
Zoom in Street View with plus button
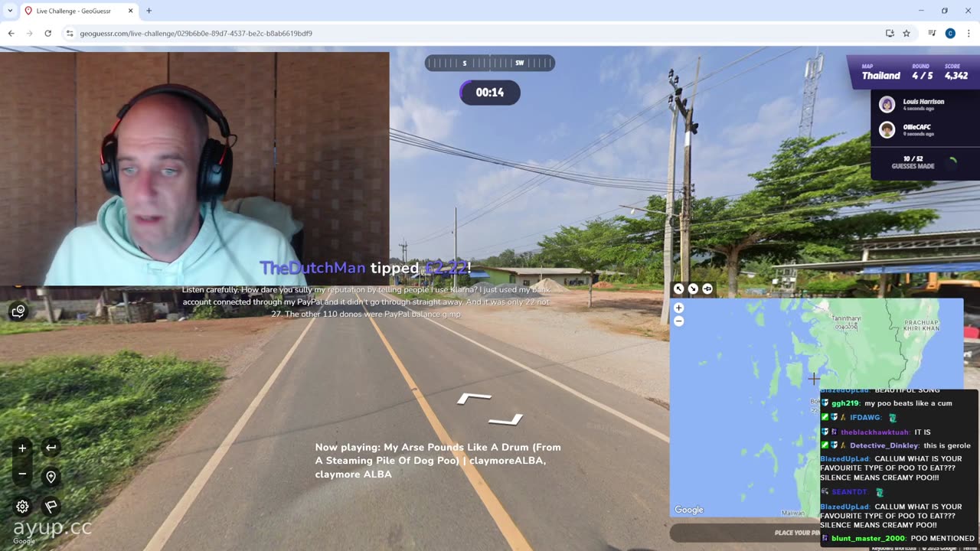22,448
